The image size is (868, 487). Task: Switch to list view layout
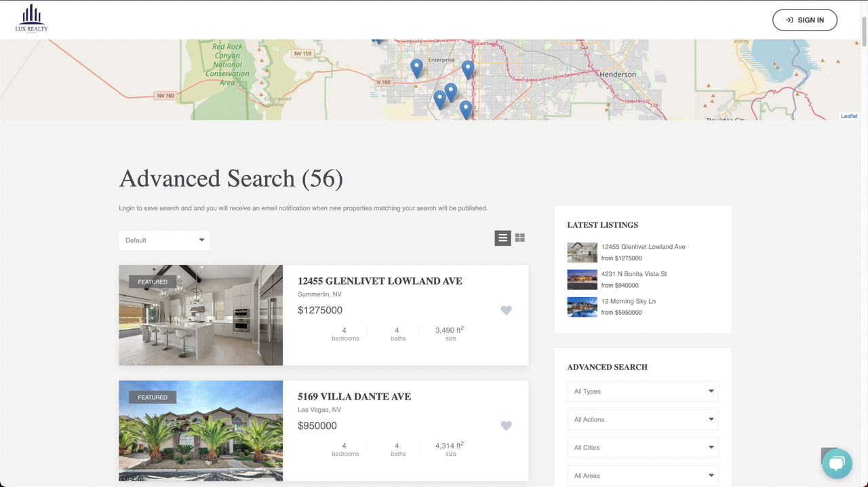click(502, 238)
